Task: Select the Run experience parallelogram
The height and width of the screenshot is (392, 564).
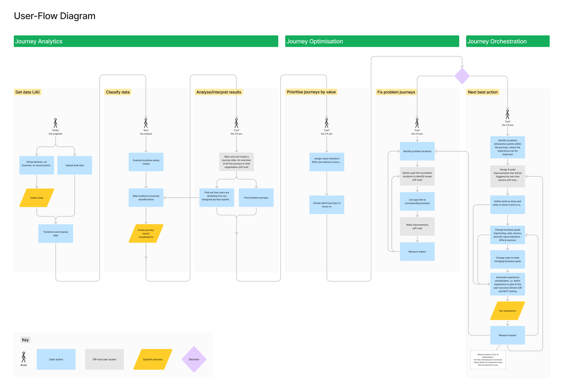Action: (507, 311)
